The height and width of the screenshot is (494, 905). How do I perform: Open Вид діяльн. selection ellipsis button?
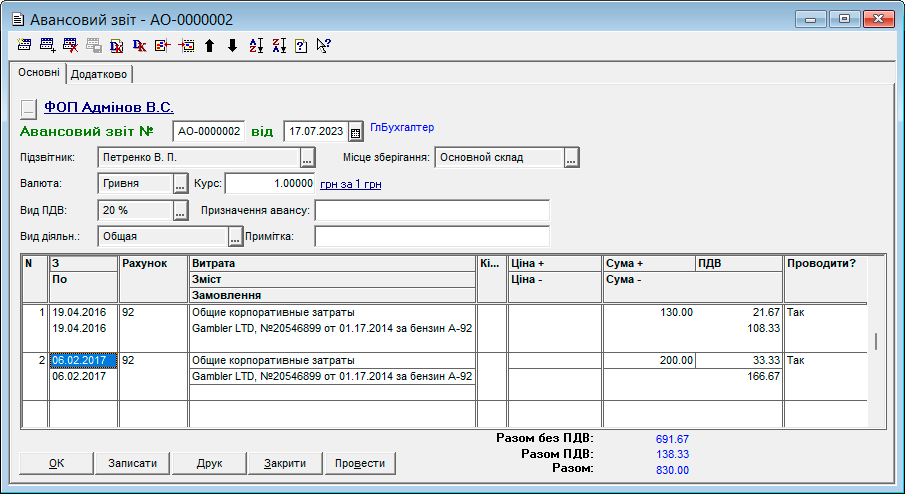[x=235, y=236]
